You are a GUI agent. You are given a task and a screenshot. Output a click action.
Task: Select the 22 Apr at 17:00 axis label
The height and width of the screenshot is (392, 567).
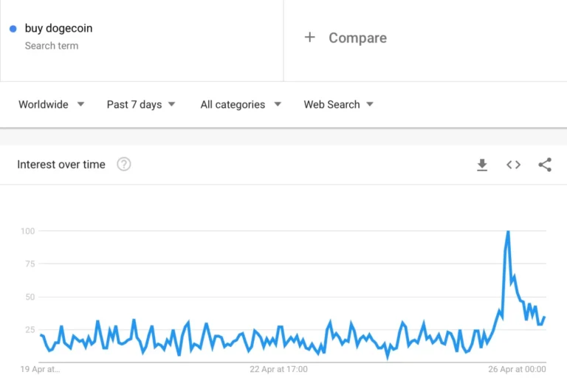[278, 369]
